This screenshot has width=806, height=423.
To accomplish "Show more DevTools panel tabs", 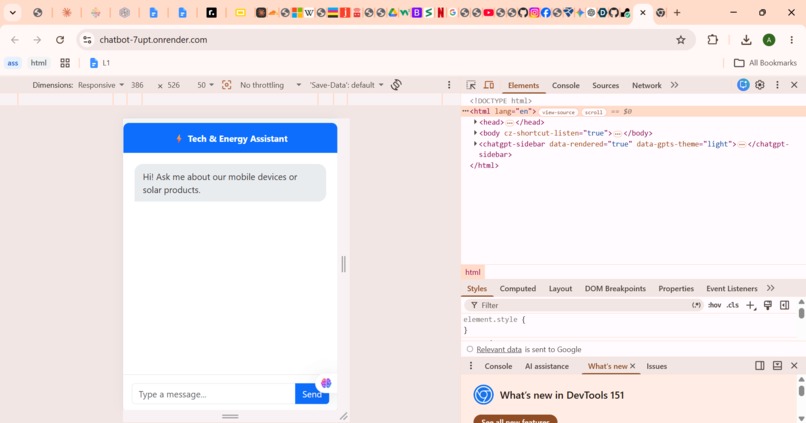I will [x=674, y=85].
